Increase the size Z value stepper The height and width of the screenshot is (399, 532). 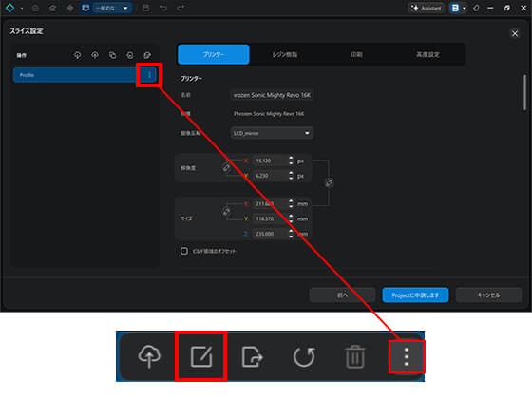point(291,232)
